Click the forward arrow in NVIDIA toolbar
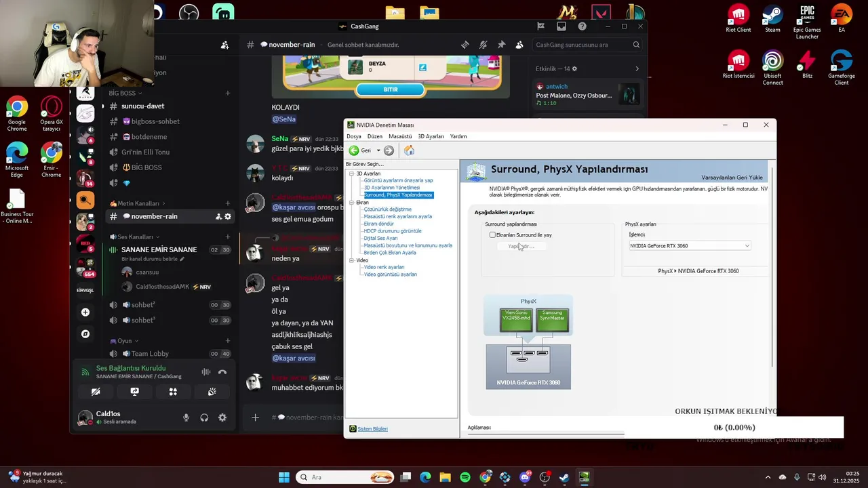Image resolution: width=868 pixels, height=488 pixels. pos(389,150)
